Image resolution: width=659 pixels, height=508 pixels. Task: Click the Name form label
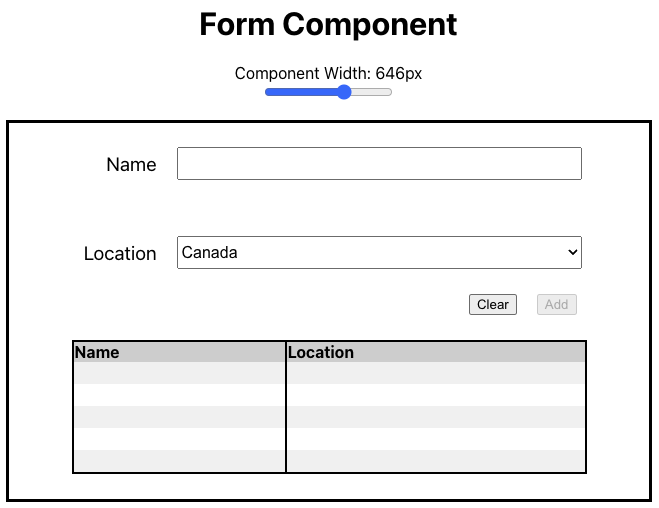point(131,164)
